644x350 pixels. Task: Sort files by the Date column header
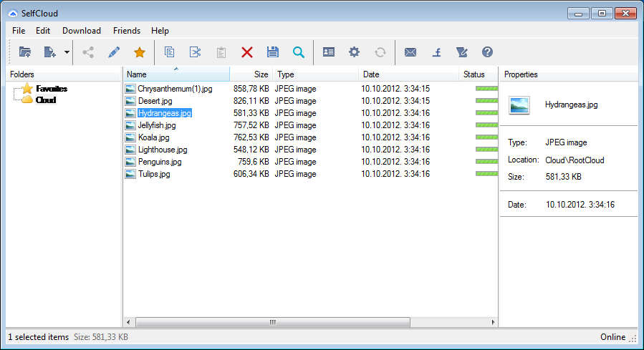(x=408, y=74)
